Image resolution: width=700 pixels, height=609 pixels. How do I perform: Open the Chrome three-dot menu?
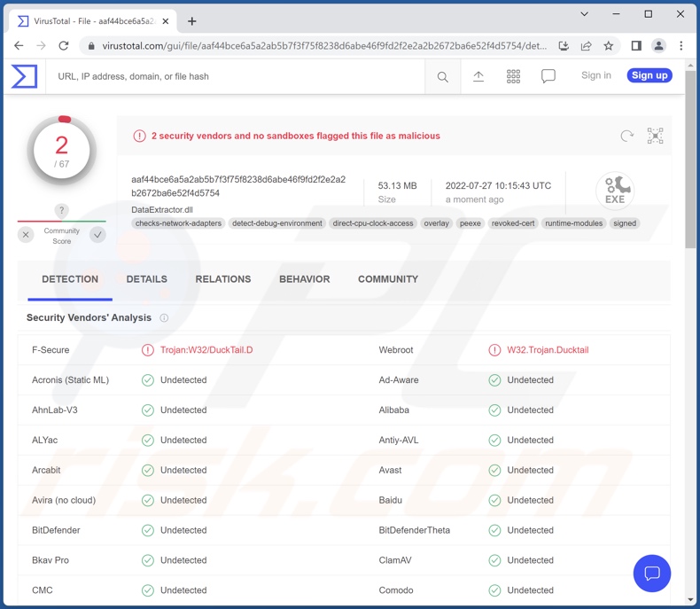(681, 45)
